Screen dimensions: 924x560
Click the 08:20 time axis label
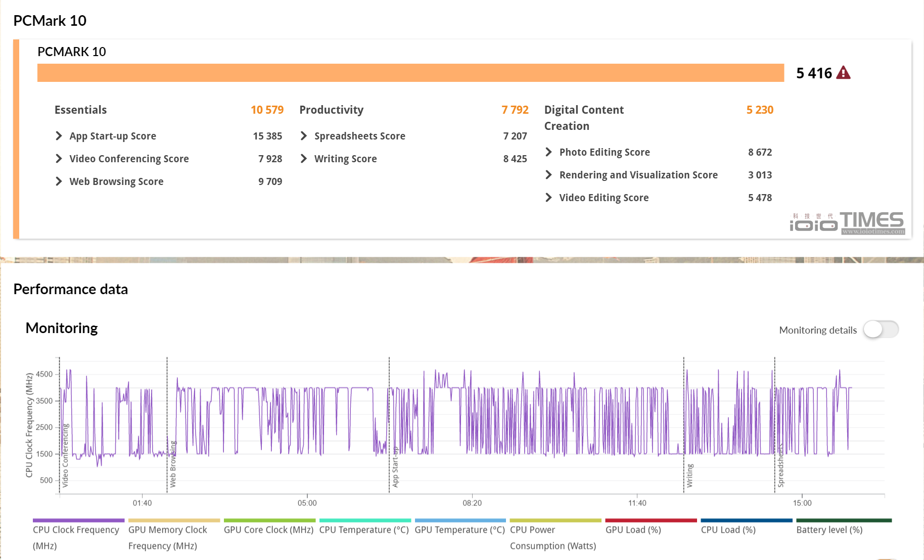coord(472,503)
